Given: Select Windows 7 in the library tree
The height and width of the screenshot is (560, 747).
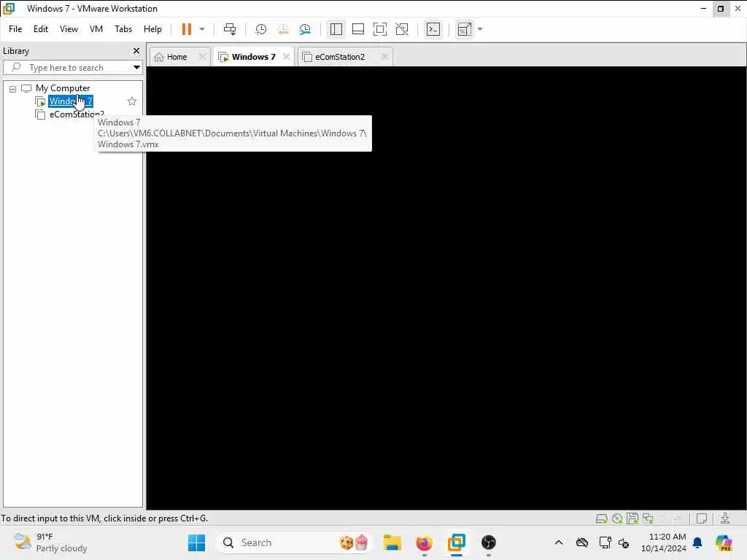Looking at the screenshot, I should (x=71, y=101).
